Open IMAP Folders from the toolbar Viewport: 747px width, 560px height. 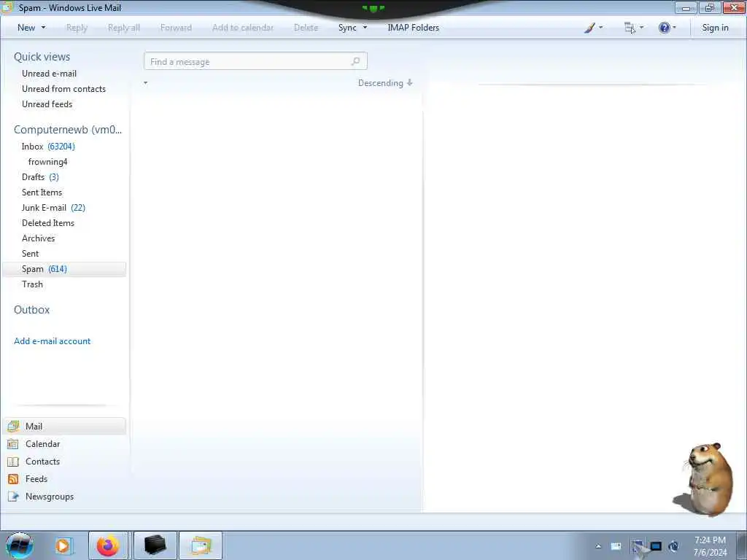413,28
